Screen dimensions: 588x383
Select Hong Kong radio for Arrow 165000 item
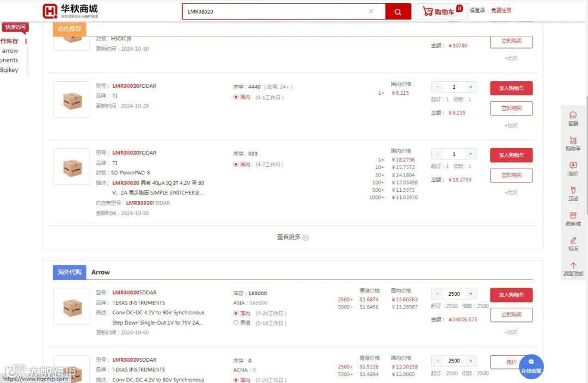236,323
